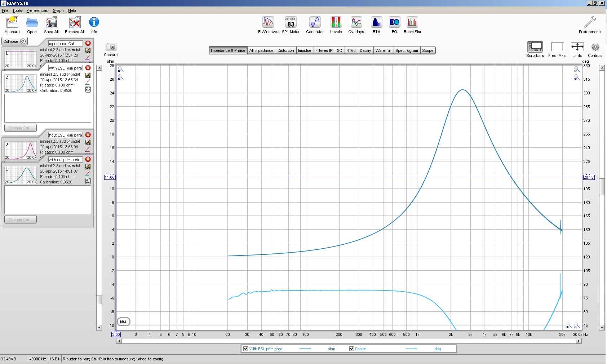Select measurement 4 thumbnail
The width and height of the screenshot is (607, 364).
[x=21, y=175]
